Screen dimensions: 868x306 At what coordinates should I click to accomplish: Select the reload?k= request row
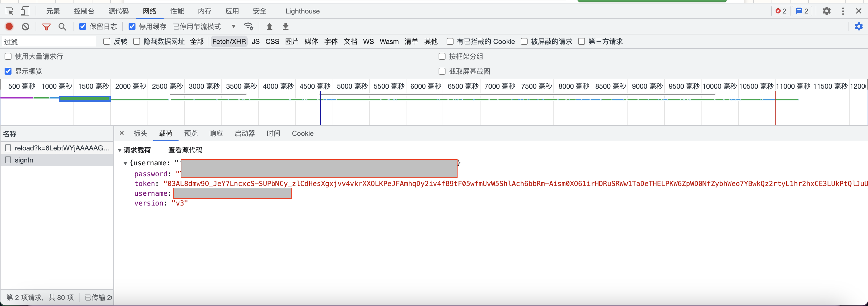pyautogui.click(x=57, y=148)
